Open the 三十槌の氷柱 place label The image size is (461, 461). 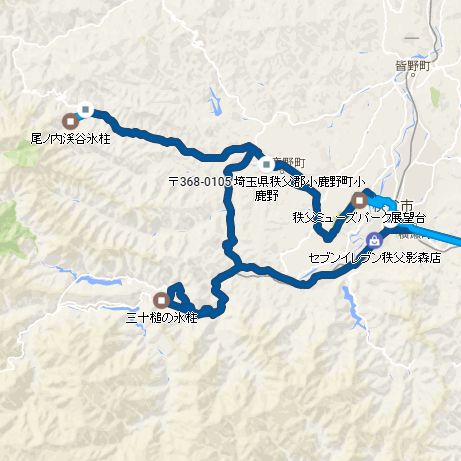click(x=162, y=318)
